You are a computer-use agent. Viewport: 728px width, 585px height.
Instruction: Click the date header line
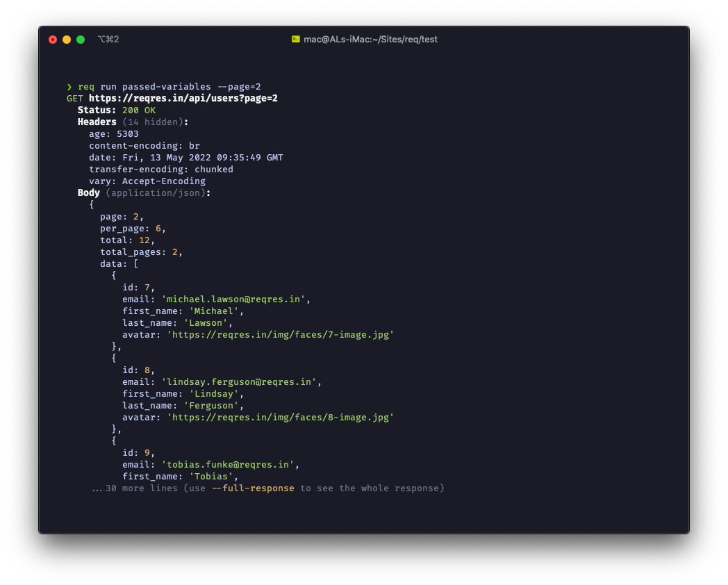pos(186,158)
